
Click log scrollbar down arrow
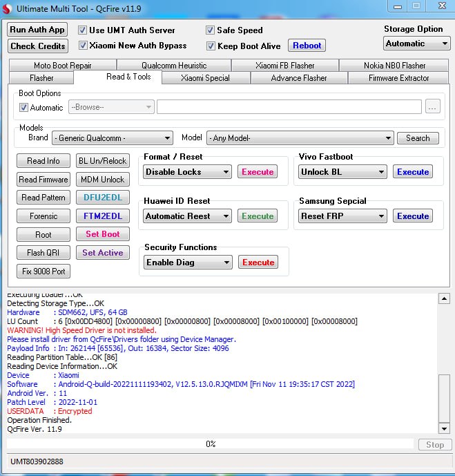(444, 428)
